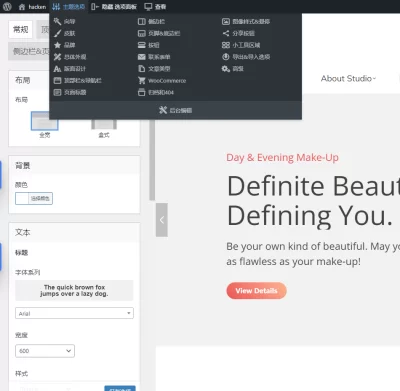Open the wizard wand icon entry
The image size is (400, 391).
pyautogui.click(x=57, y=21)
